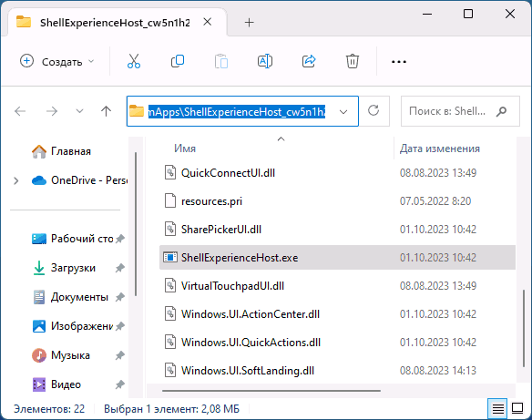Switch to large thumbnails view
The height and width of the screenshot is (420, 532).
point(517,408)
